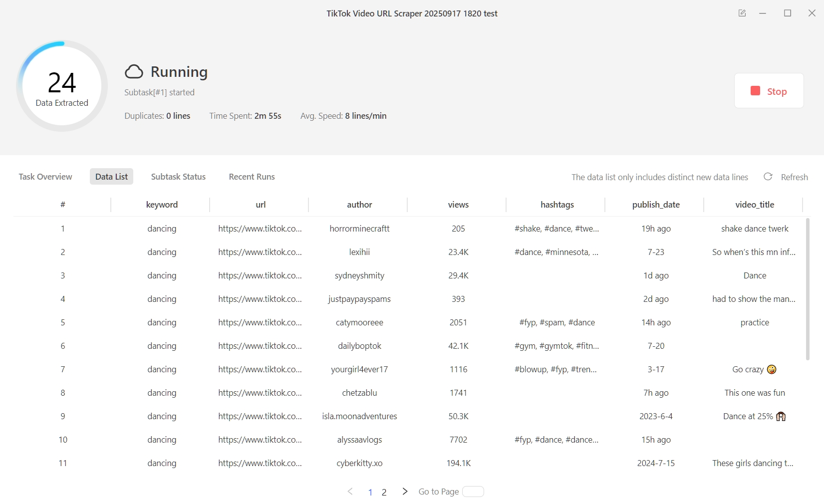The image size is (824, 504).
Task: Click the red square stop icon
Action: coord(755,91)
